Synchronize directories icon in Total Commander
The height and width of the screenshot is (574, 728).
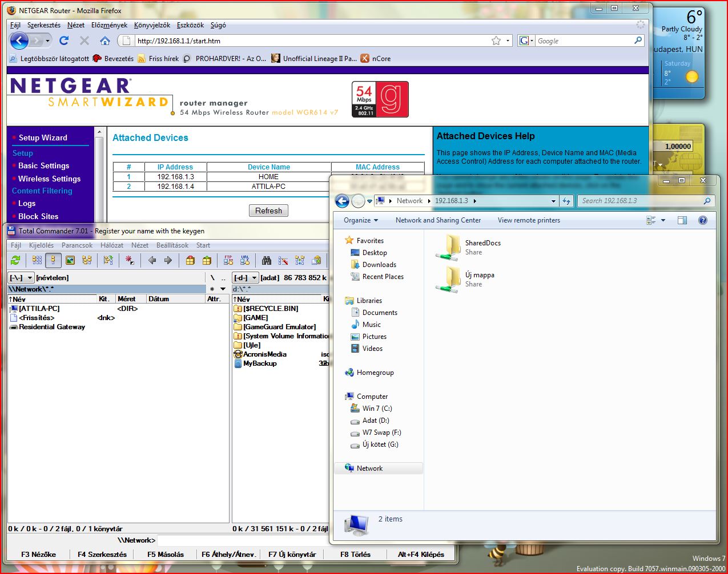pyautogui.click(x=300, y=260)
